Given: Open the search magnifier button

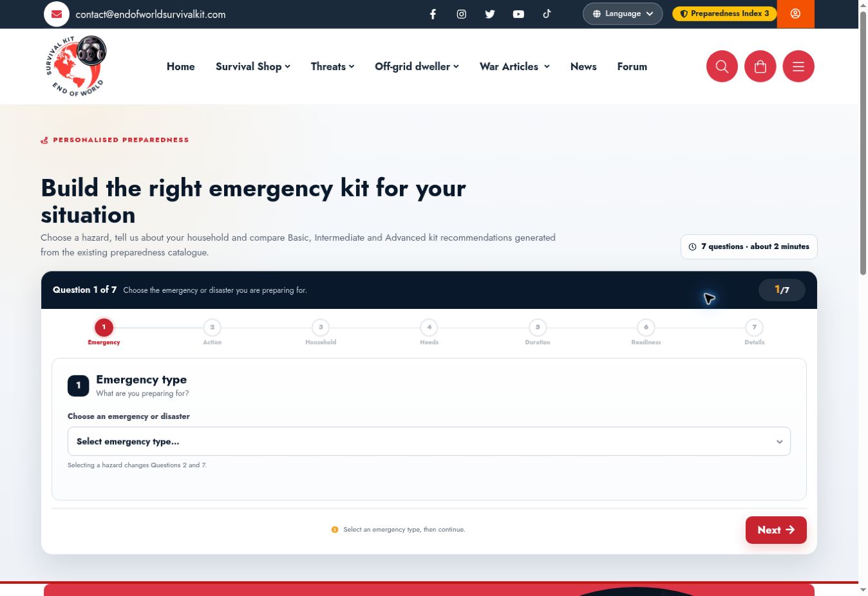Looking at the screenshot, I should point(722,66).
